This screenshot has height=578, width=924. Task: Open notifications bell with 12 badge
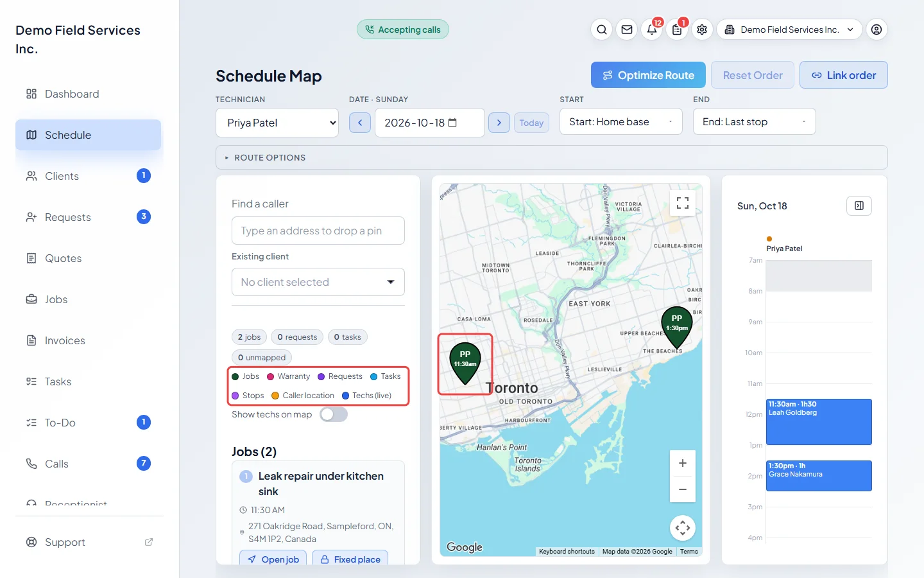[x=652, y=30]
